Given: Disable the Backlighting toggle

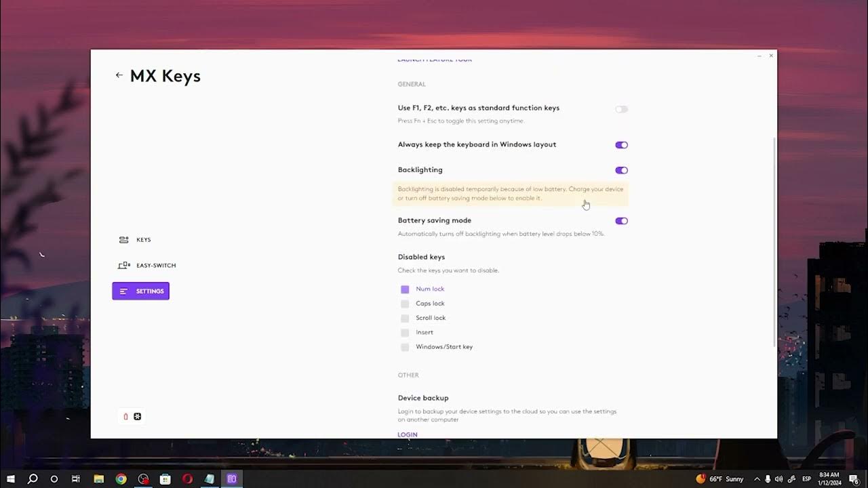Looking at the screenshot, I should (x=621, y=170).
